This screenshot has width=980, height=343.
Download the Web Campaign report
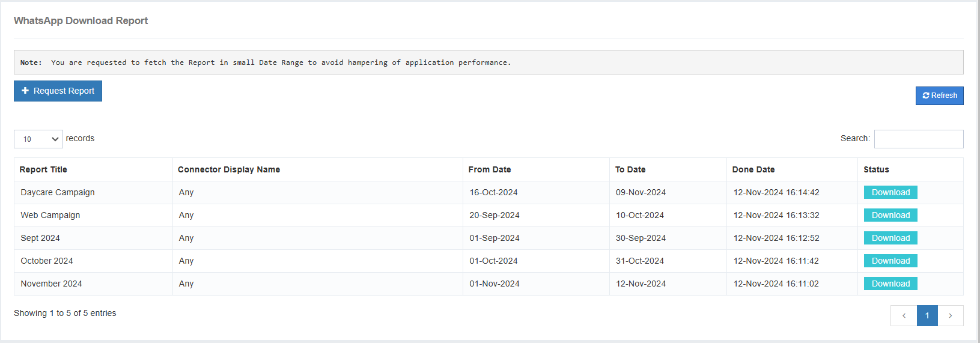click(890, 215)
